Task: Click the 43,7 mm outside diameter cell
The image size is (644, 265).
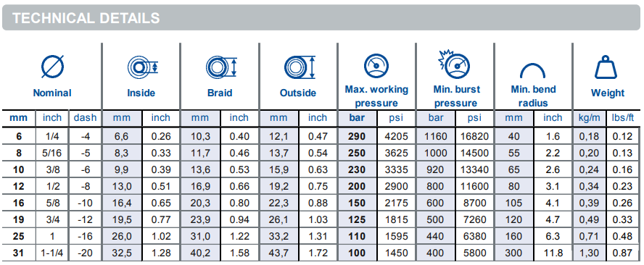Action: (x=278, y=253)
